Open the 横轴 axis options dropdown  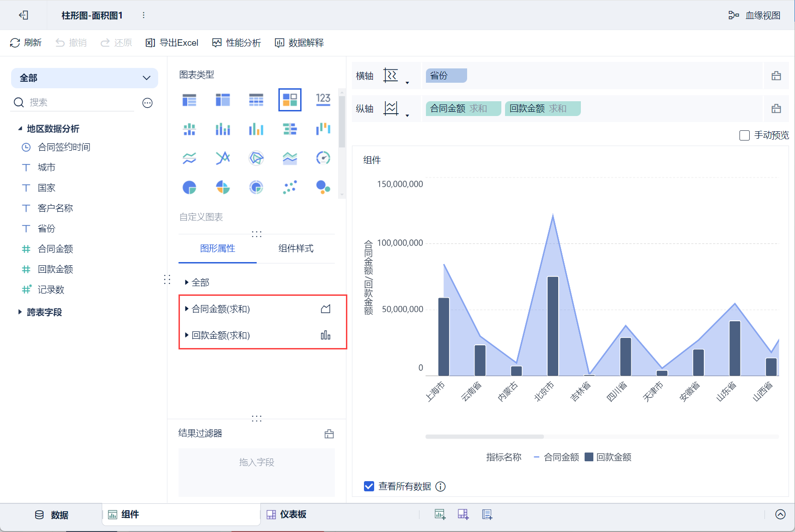407,83
